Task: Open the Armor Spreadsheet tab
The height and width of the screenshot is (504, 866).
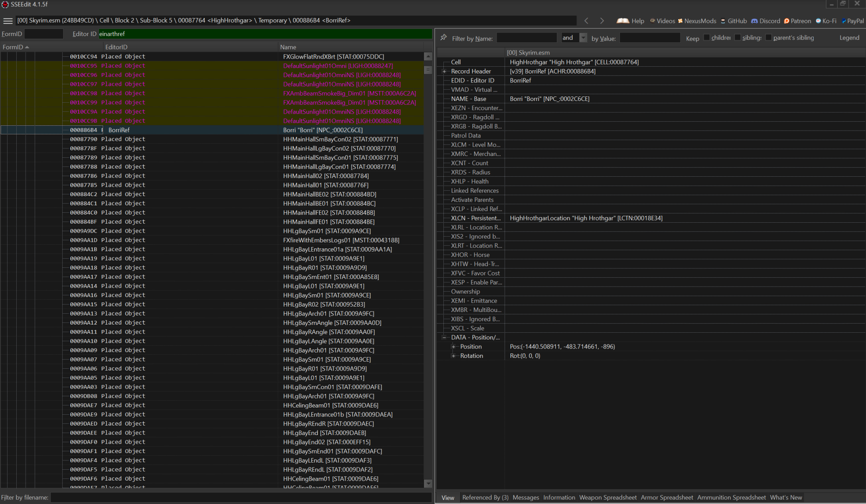Action: click(x=667, y=498)
